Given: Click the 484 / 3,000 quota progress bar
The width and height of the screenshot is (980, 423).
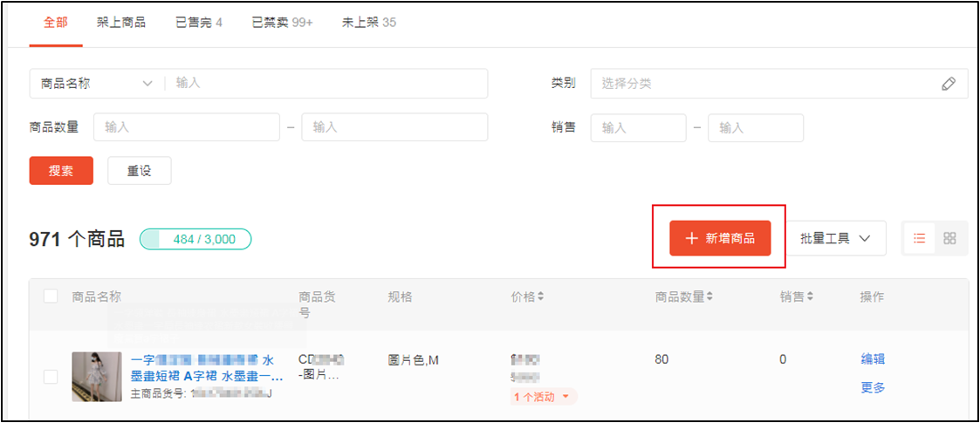Looking at the screenshot, I should 195,239.
